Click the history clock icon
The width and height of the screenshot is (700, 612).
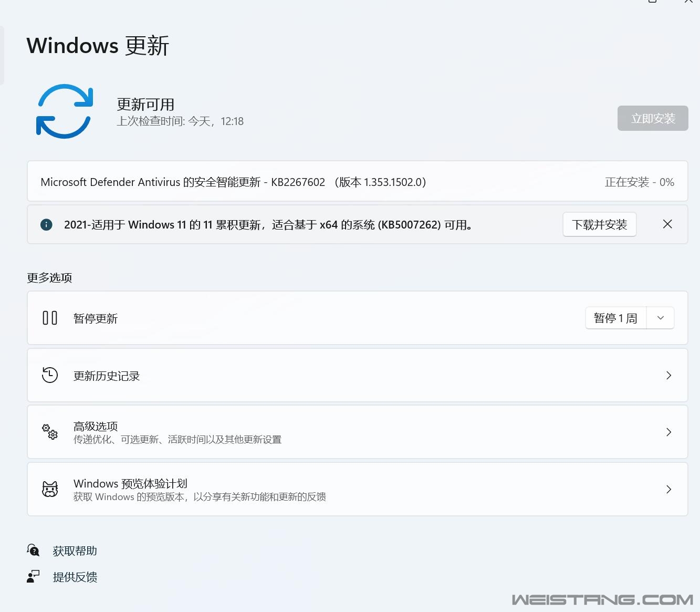point(50,375)
